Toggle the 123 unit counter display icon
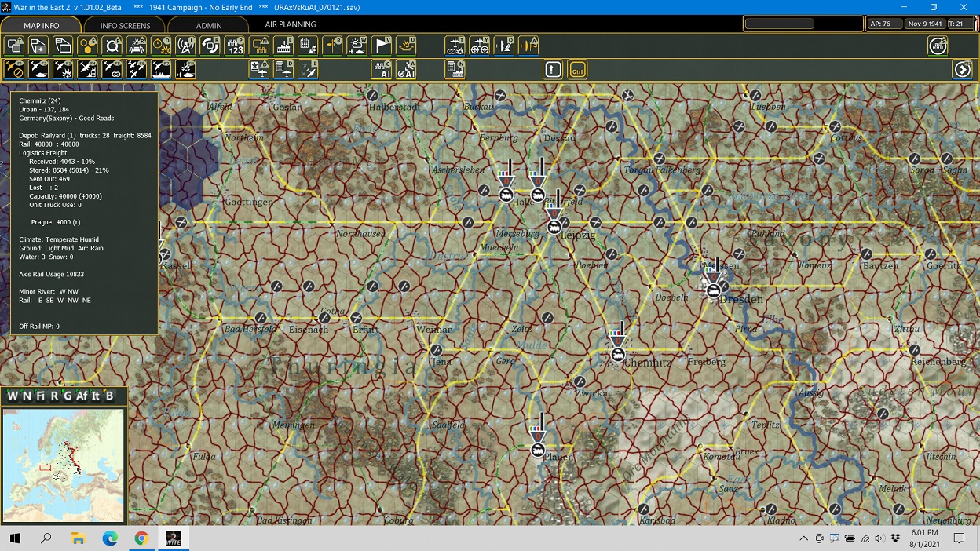Screen dimensions: 980x551 pyautogui.click(x=233, y=45)
